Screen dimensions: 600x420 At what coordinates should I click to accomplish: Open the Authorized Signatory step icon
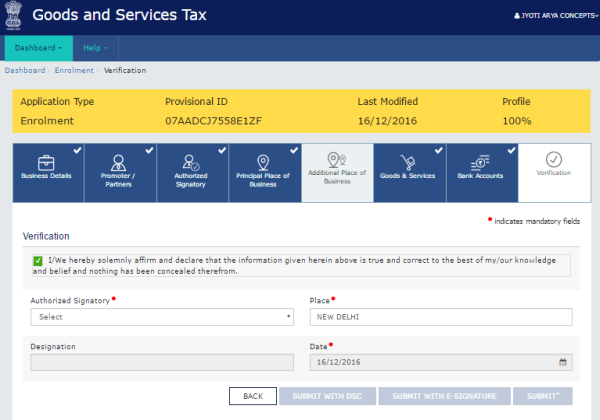[191, 161]
